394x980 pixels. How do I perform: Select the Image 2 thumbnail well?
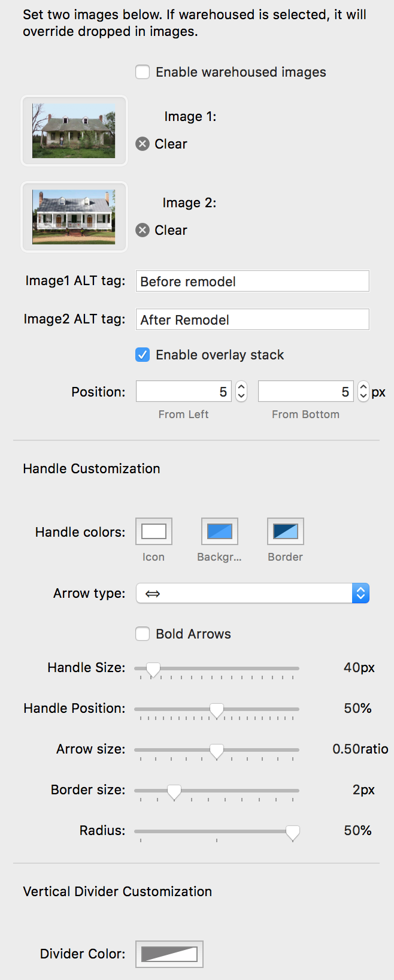(74, 217)
